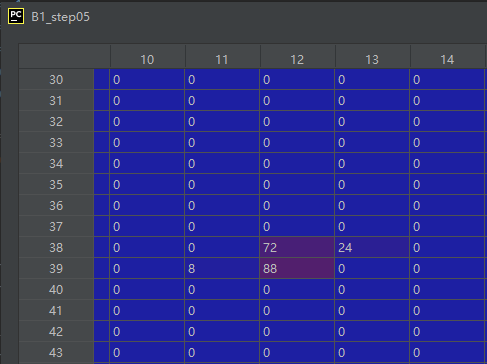Click row 35 column 13 cell
The image size is (487, 364).
(372, 184)
